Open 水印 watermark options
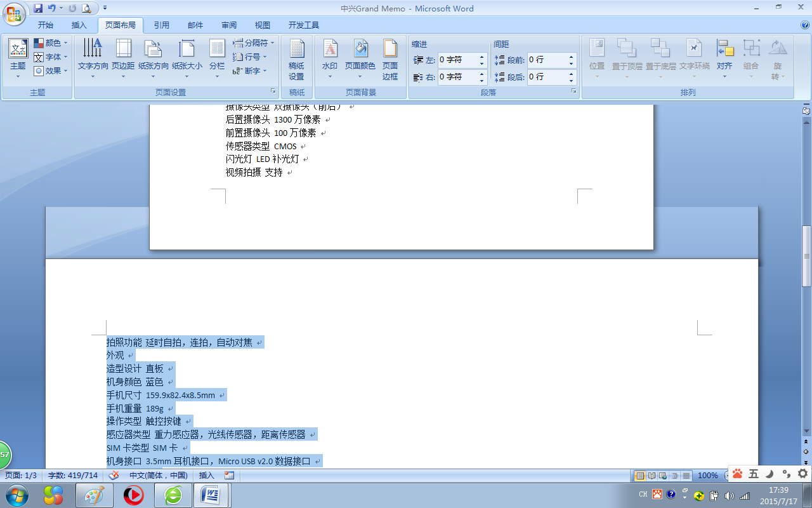This screenshot has width=812, height=508. 330,58
